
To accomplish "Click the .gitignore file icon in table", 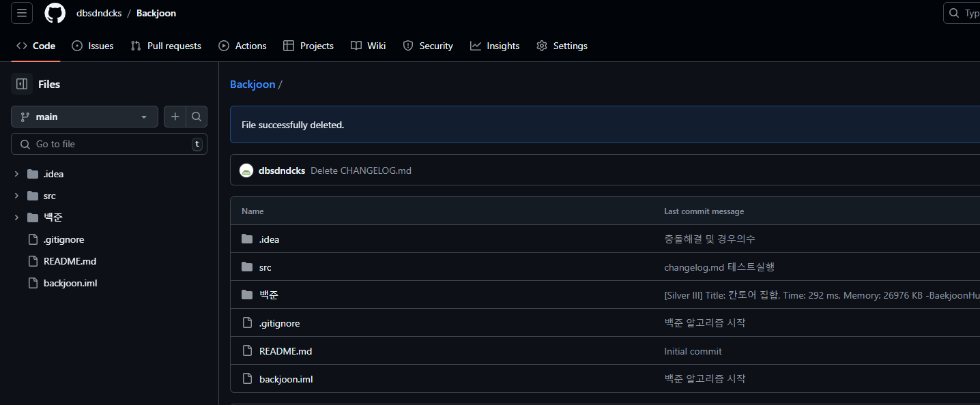I will (x=247, y=323).
